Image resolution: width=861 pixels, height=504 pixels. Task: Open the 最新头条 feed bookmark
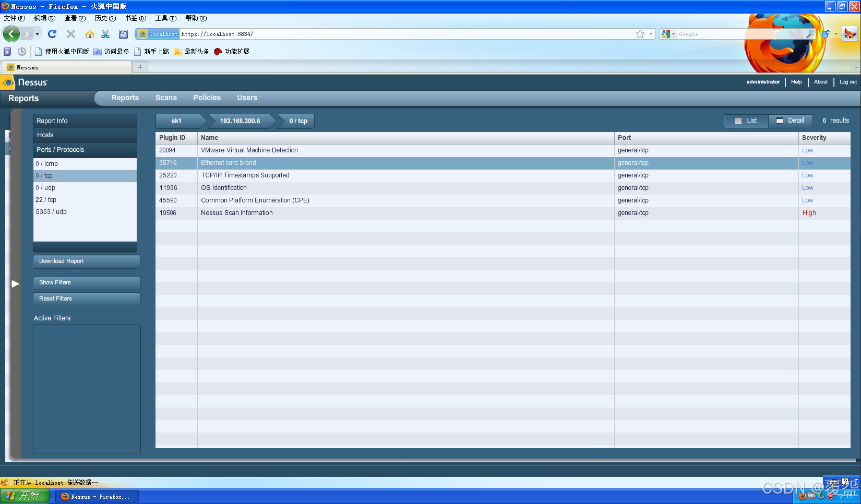[192, 52]
